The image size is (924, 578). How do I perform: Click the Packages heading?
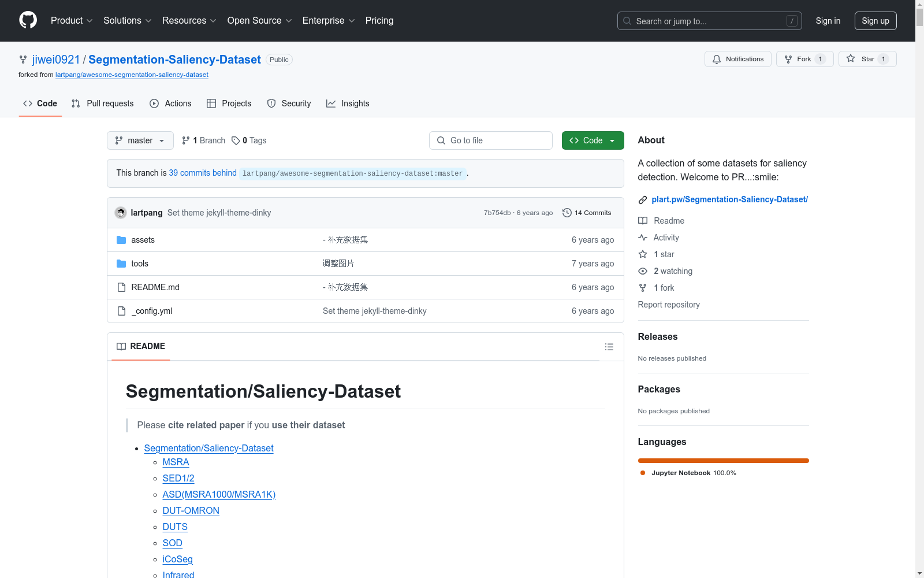pyautogui.click(x=659, y=390)
